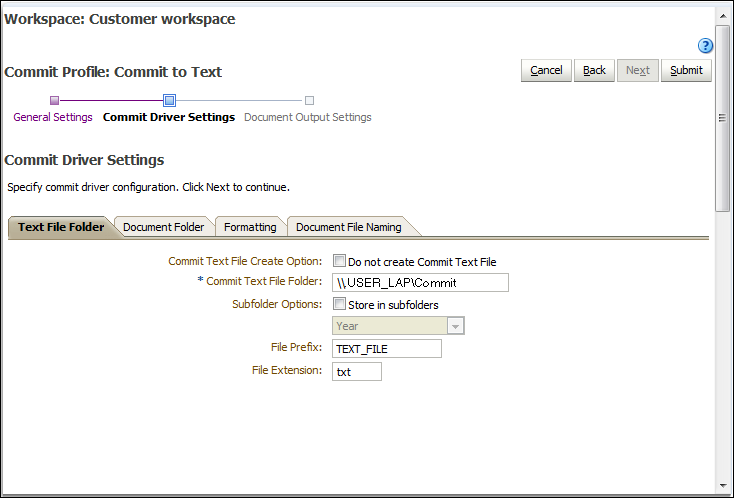
Task: Click the File Prefix label
Action: coord(296,347)
